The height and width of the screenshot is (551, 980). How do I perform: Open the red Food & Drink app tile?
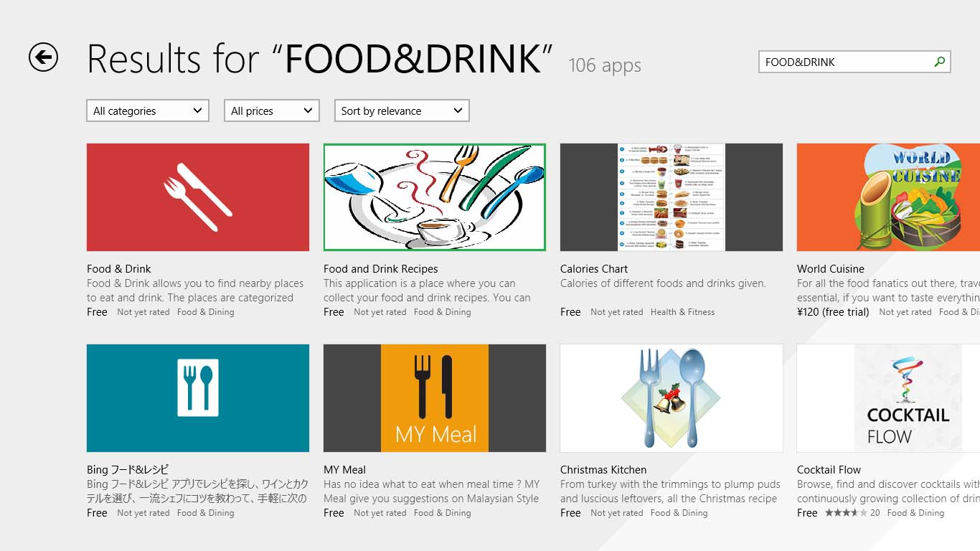[198, 197]
